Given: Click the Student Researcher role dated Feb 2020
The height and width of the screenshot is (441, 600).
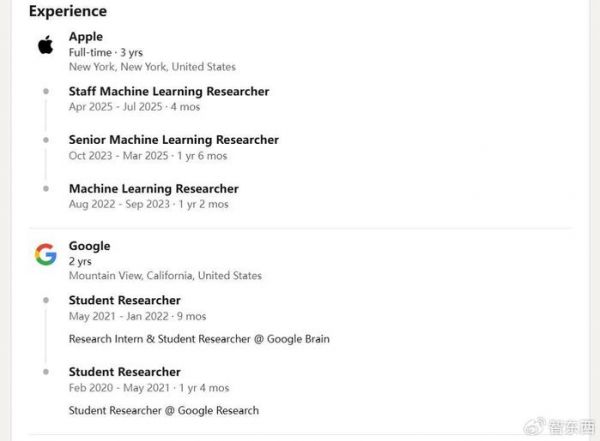Looking at the screenshot, I should coord(125,372).
